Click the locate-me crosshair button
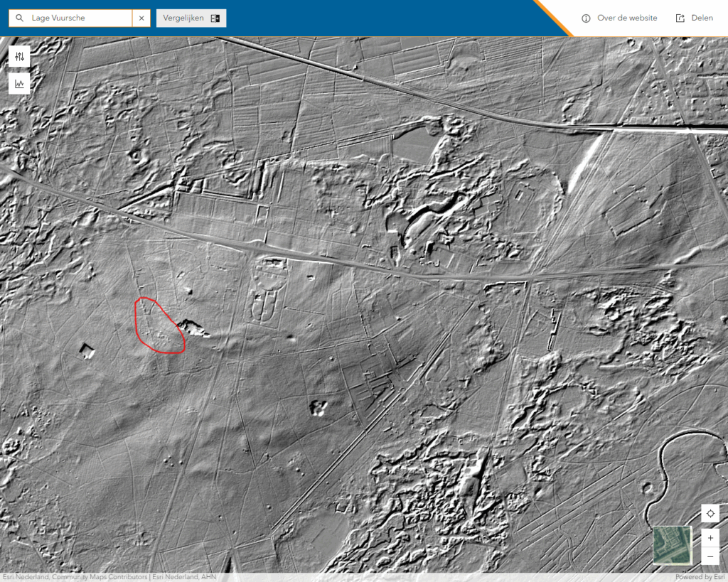This screenshot has height=582, width=728. tap(710, 514)
